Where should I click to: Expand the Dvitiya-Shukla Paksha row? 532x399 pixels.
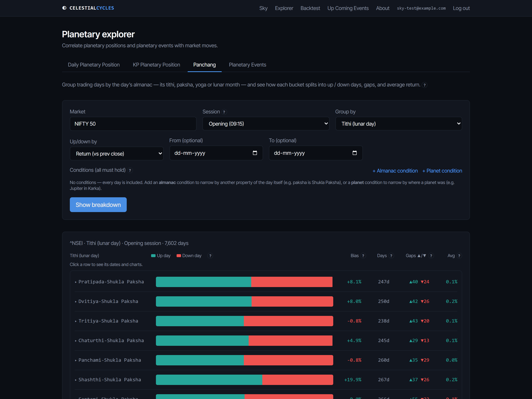pos(266,301)
